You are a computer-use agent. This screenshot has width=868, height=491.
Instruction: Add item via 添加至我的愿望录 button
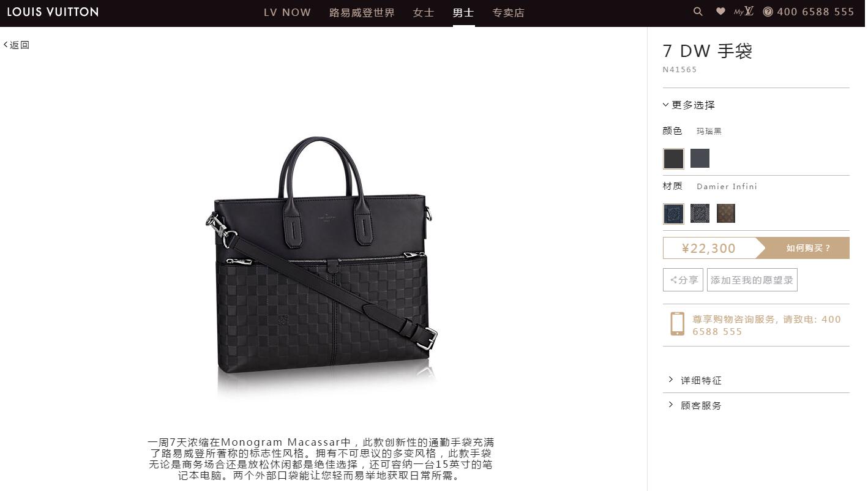click(x=752, y=280)
